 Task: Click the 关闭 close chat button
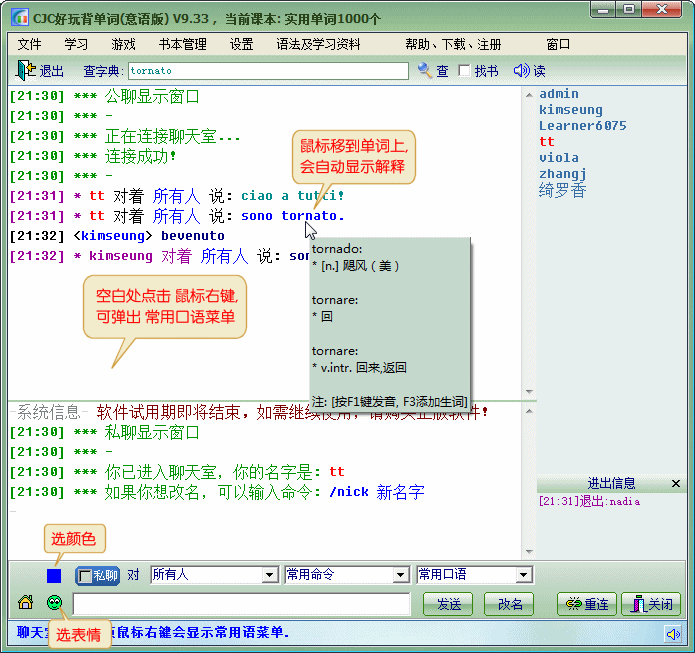click(650, 604)
